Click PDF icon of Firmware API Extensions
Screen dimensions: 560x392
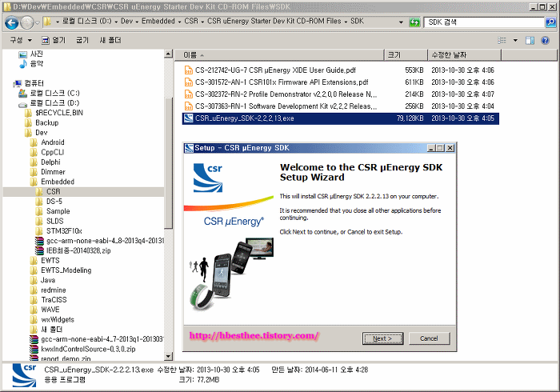pos(188,82)
